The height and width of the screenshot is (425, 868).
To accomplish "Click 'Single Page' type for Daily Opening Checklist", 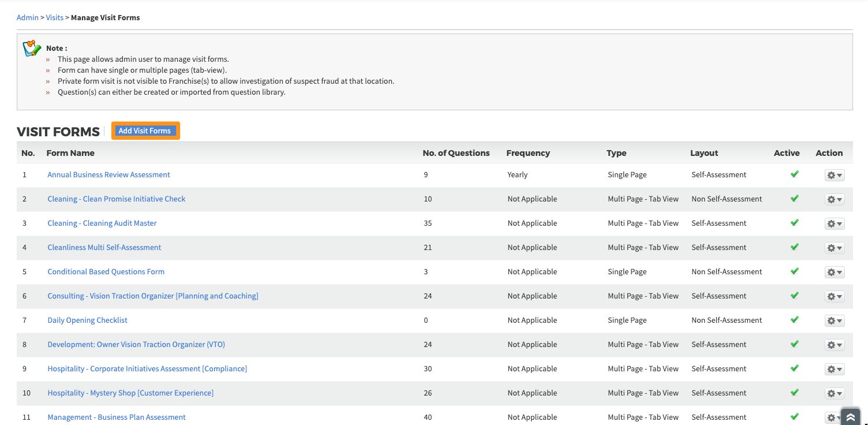I will pyautogui.click(x=627, y=320).
